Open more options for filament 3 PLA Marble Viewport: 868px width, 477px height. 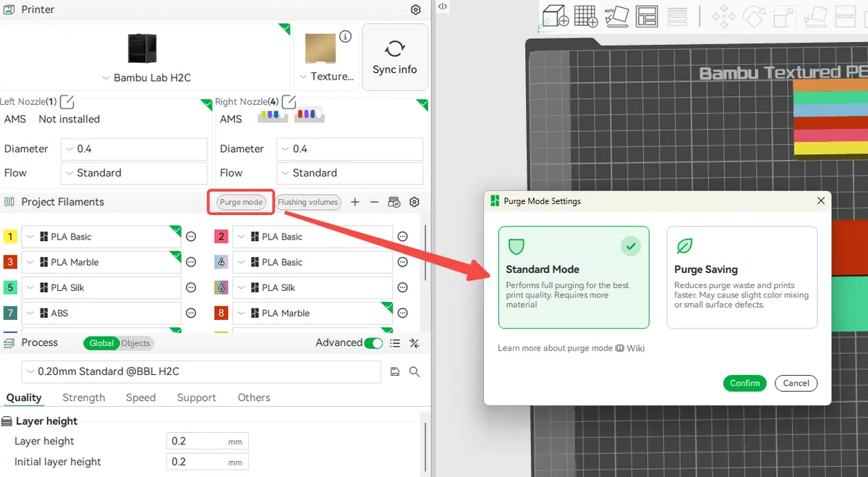pos(192,262)
